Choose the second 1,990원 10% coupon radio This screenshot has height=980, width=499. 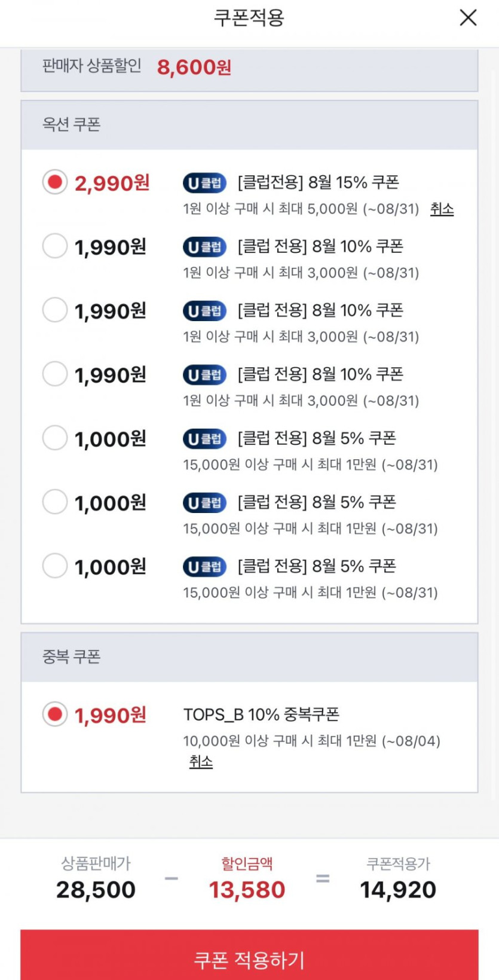55,310
